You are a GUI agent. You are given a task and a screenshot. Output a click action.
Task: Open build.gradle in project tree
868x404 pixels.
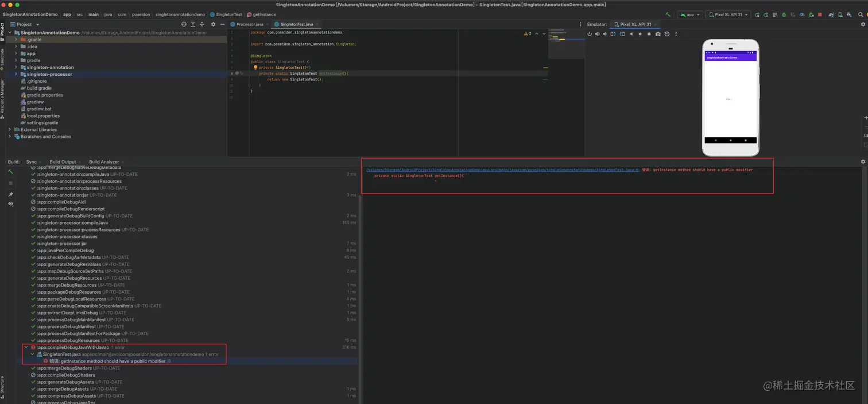[39, 88]
